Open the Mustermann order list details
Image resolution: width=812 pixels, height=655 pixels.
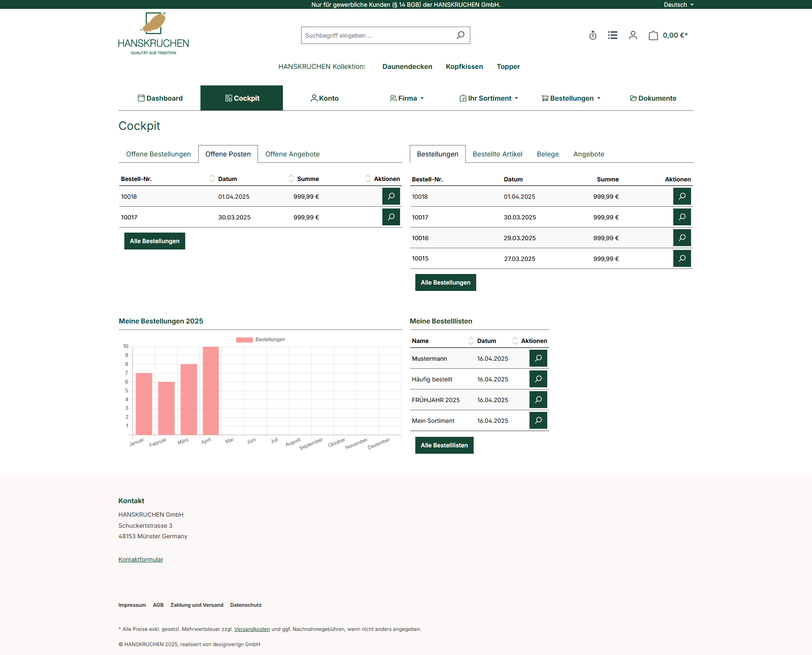click(x=538, y=358)
